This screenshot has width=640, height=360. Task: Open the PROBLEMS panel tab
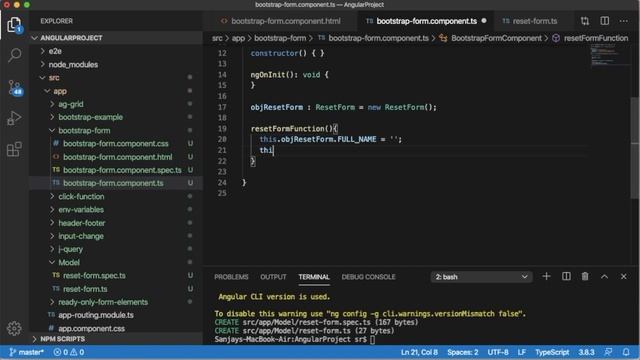click(x=231, y=277)
